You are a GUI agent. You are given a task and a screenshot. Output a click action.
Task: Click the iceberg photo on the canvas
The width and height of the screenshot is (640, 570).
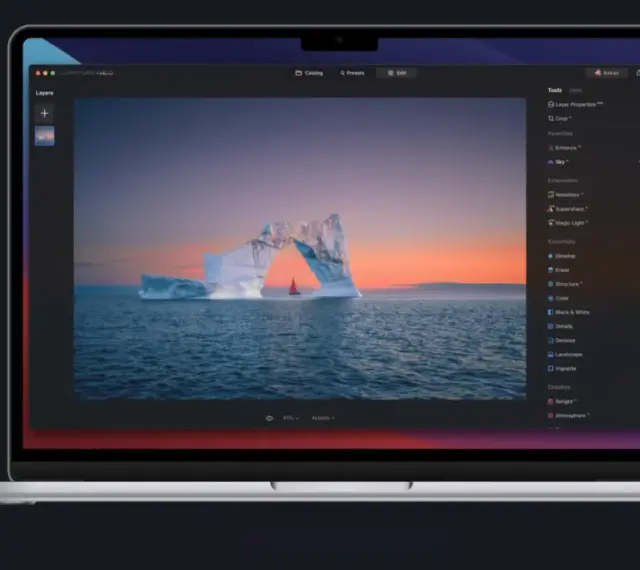coord(300,248)
